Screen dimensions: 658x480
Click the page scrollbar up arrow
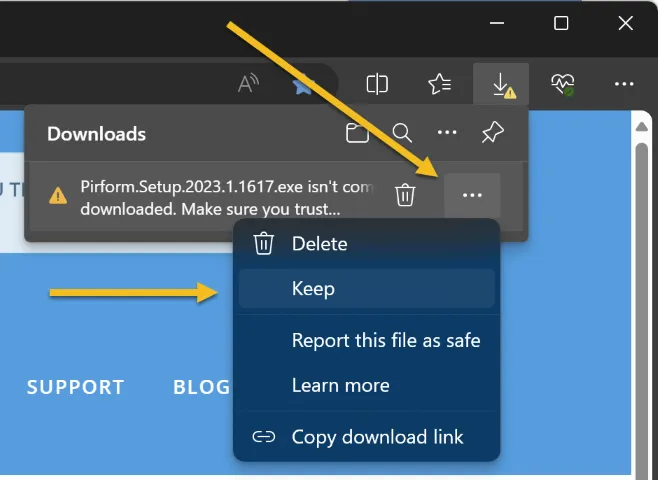click(x=642, y=126)
